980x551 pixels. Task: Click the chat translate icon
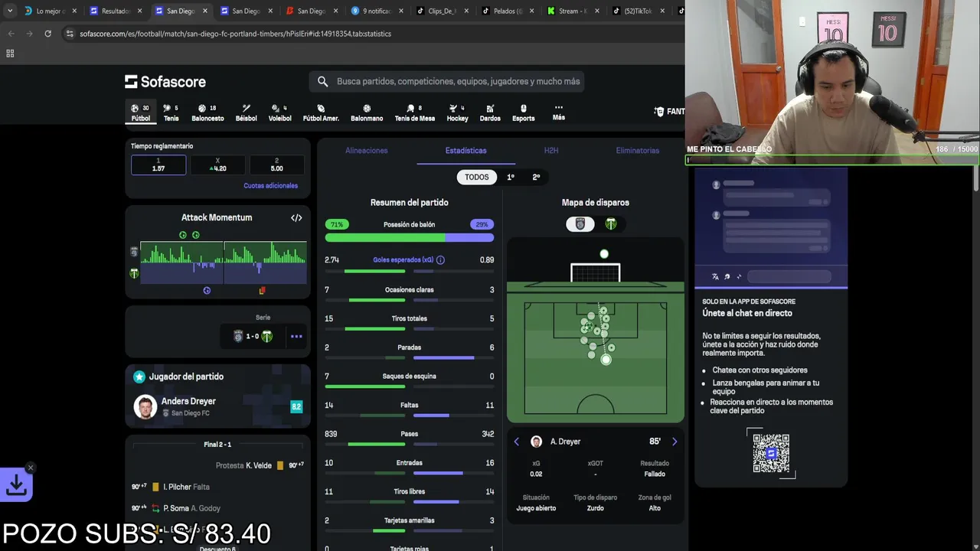point(715,276)
